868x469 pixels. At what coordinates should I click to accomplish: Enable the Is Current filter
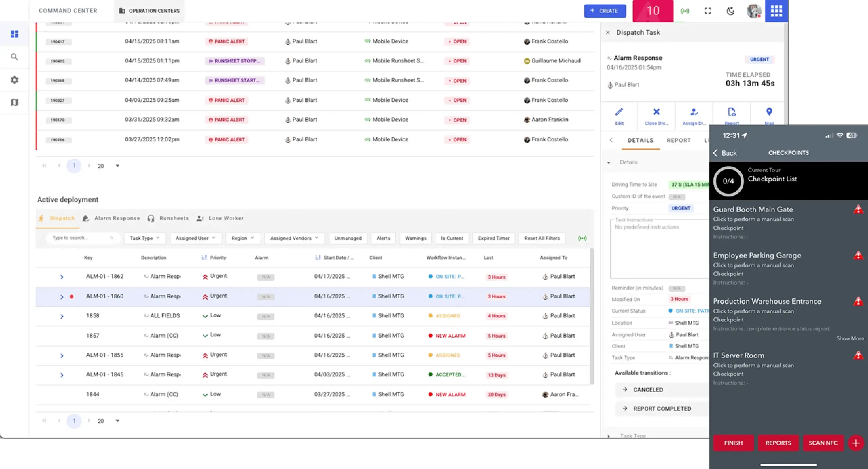tap(452, 238)
